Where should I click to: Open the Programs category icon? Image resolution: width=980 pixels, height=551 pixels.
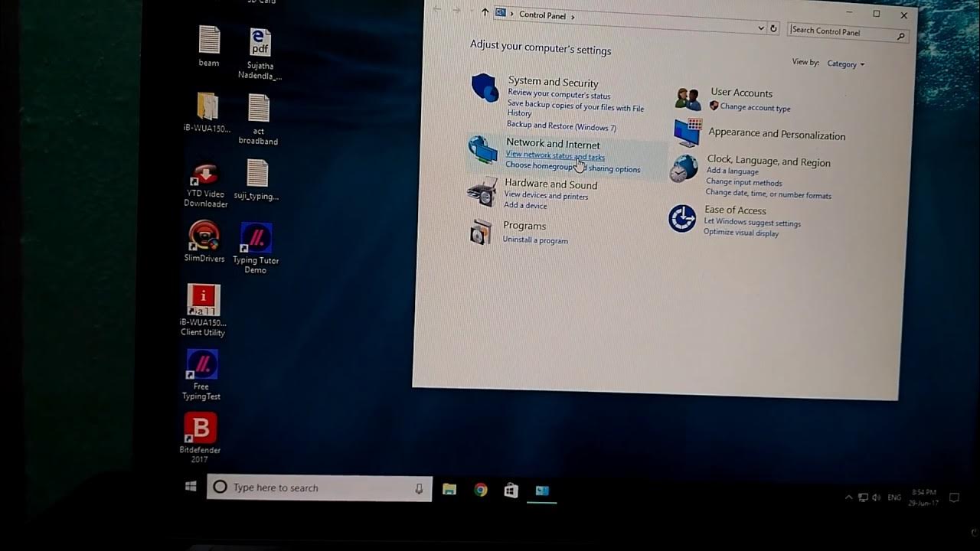pyautogui.click(x=481, y=233)
